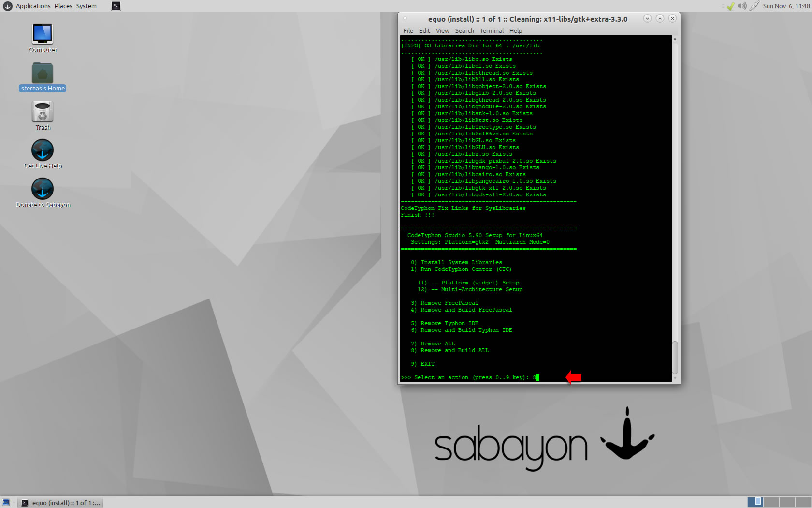This screenshot has width=812, height=508.
Task: Click '/usr/lib/libpangocairo-1.0.so Exists' line
Action: coord(483,181)
